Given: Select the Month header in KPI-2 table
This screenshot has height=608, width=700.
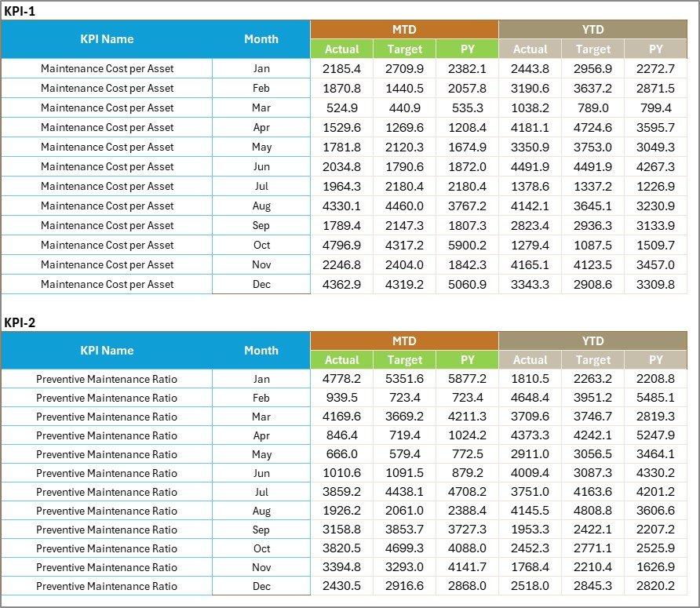Looking at the screenshot, I should coord(261,351).
